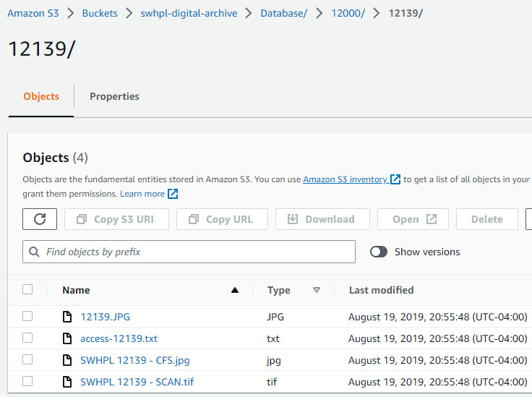Click the file icon beside access-12139.txt

click(x=67, y=338)
